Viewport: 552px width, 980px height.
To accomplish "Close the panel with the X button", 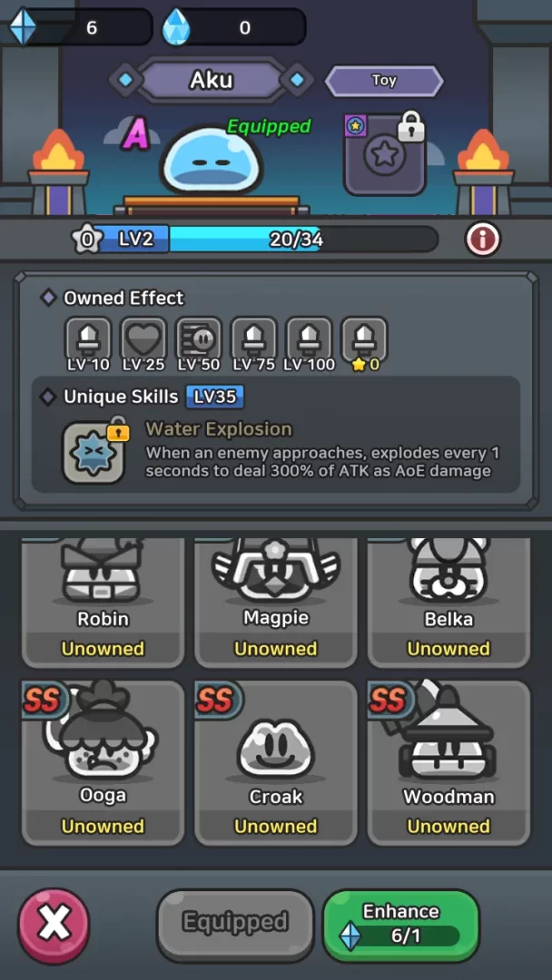I will point(54,925).
